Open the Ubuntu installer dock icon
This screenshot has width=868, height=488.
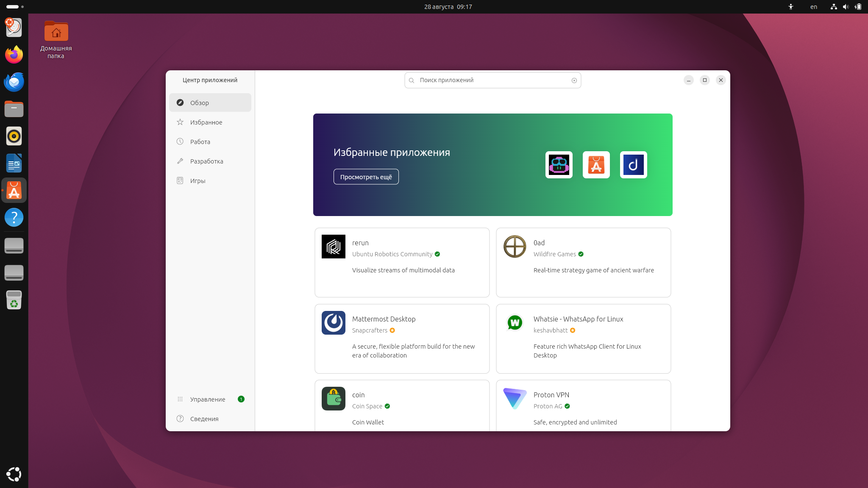click(14, 28)
